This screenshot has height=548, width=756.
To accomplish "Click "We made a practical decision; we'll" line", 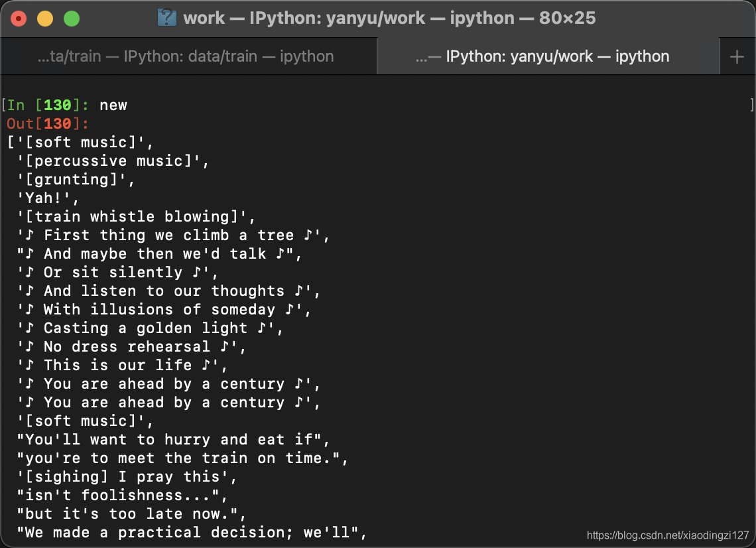I will [x=192, y=533].
